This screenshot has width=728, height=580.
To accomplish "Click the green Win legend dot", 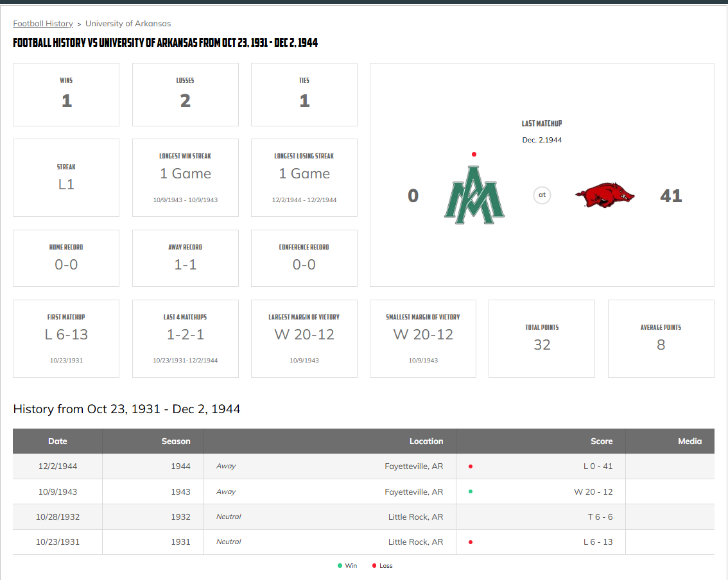I will click(340, 566).
